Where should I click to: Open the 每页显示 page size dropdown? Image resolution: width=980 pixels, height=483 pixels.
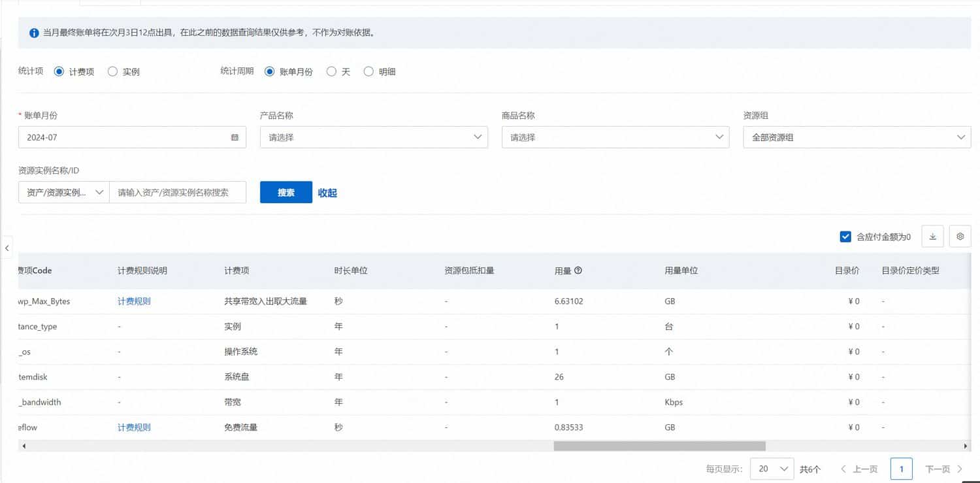coord(772,469)
